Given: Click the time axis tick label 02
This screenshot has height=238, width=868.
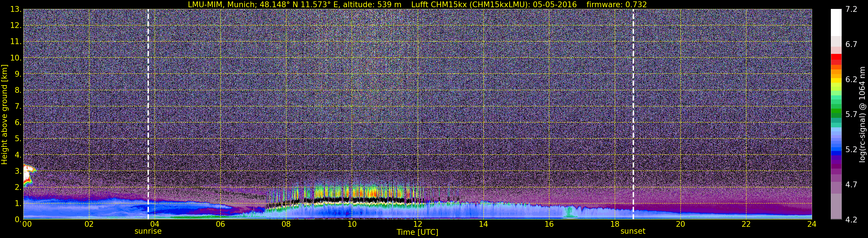Looking at the screenshot, I should point(89,224).
